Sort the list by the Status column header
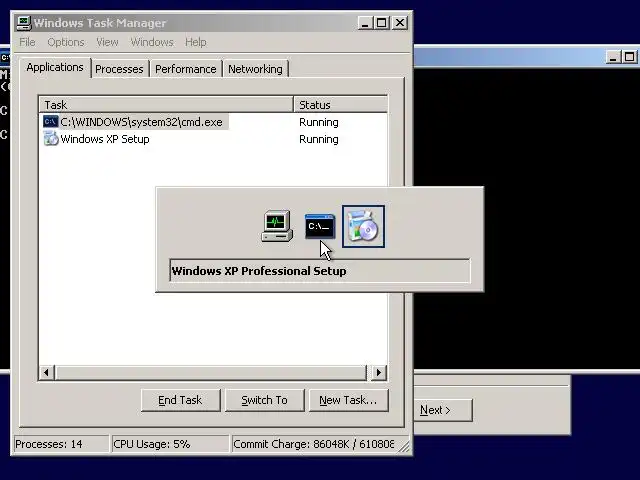640x480 pixels. point(340,104)
